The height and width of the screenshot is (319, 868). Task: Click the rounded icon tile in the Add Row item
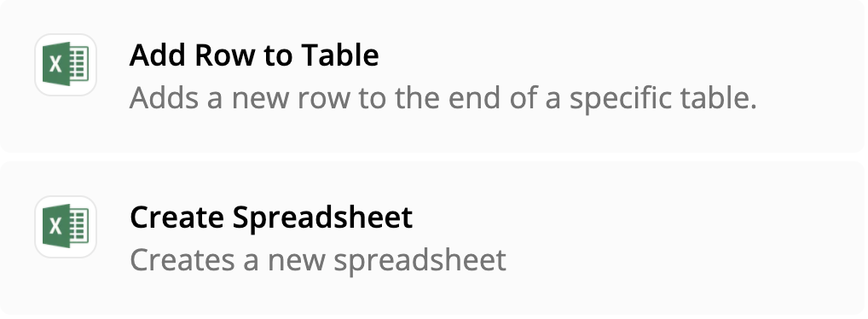tap(66, 64)
